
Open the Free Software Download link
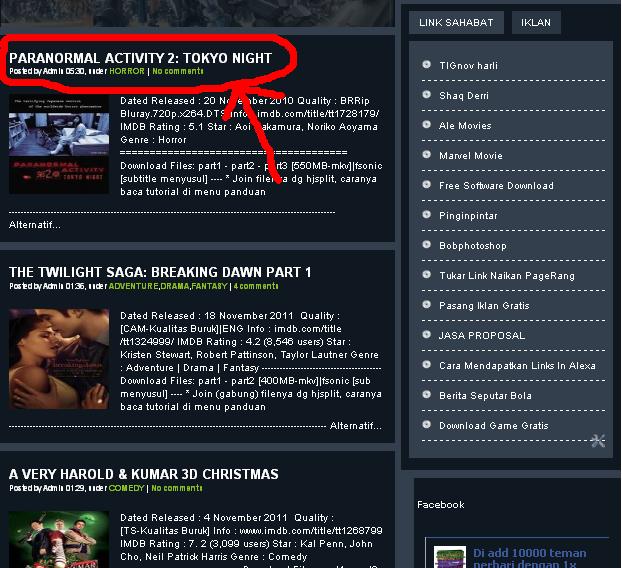[496, 186]
